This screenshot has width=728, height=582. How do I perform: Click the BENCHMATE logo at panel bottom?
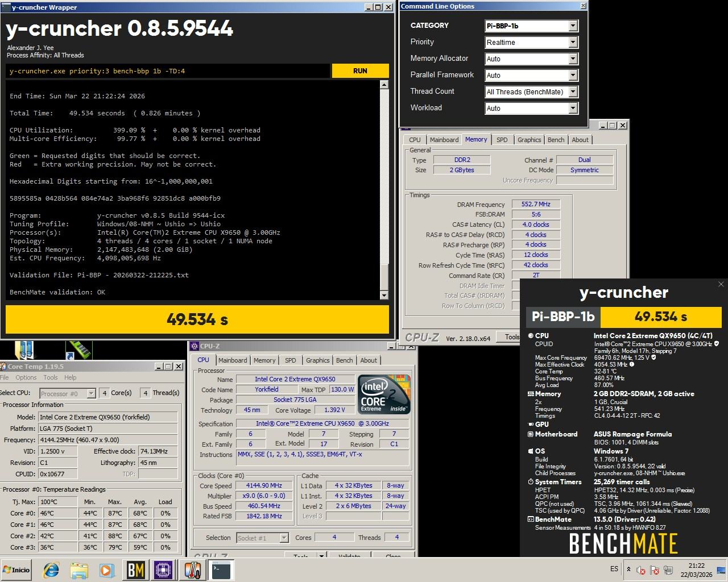coord(623,544)
